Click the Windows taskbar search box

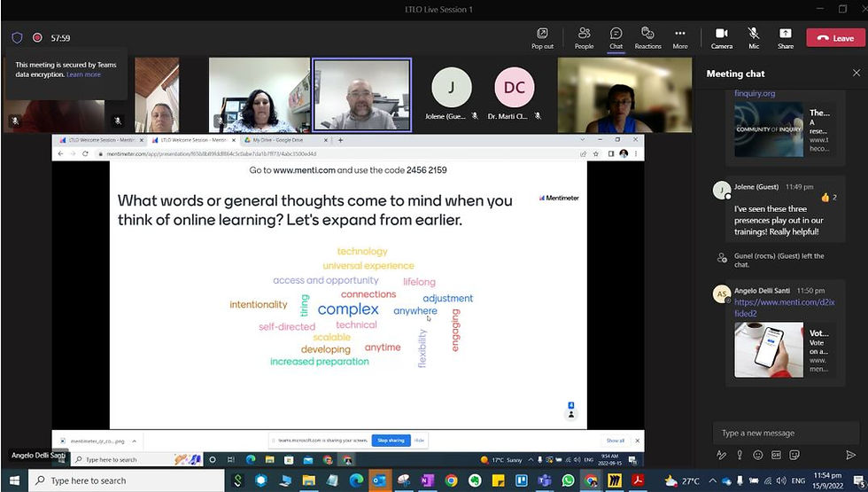[x=126, y=480]
